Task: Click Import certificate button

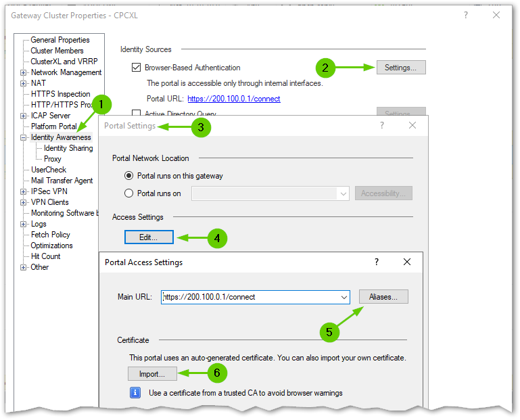Action: (152, 374)
